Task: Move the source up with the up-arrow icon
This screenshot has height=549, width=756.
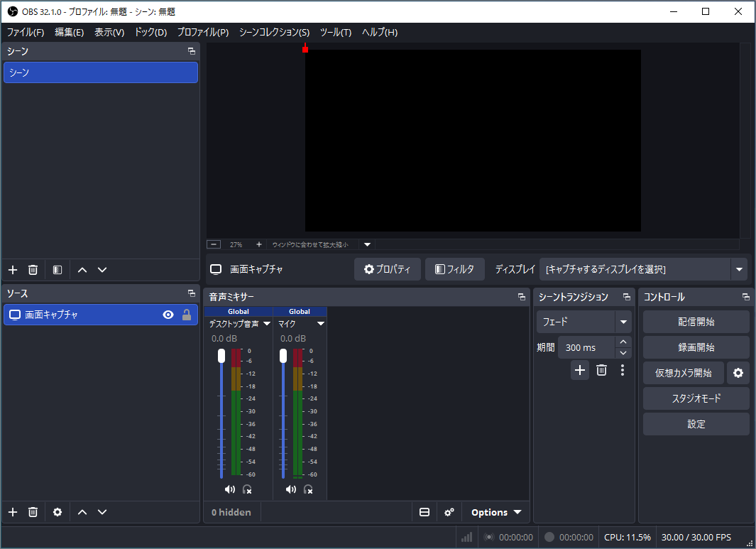Action: 82,511
